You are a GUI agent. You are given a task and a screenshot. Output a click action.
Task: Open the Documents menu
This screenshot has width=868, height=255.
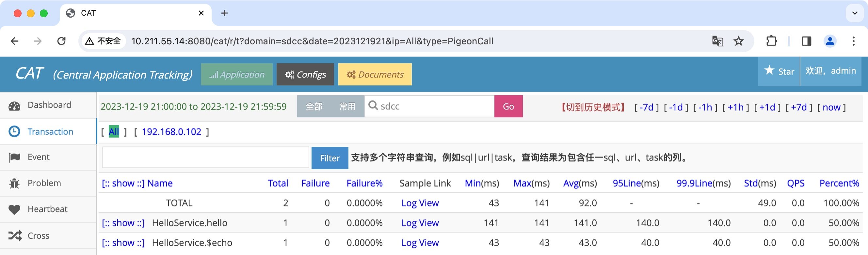coord(375,74)
